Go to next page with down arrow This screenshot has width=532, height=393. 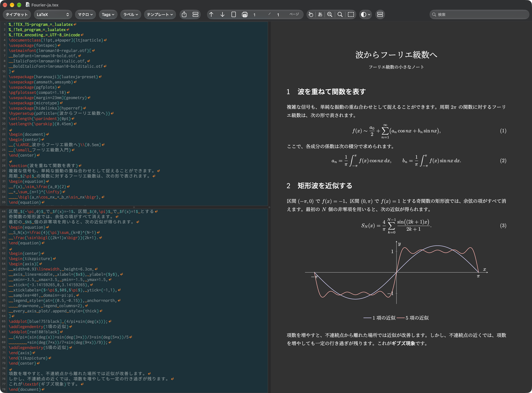(222, 14)
